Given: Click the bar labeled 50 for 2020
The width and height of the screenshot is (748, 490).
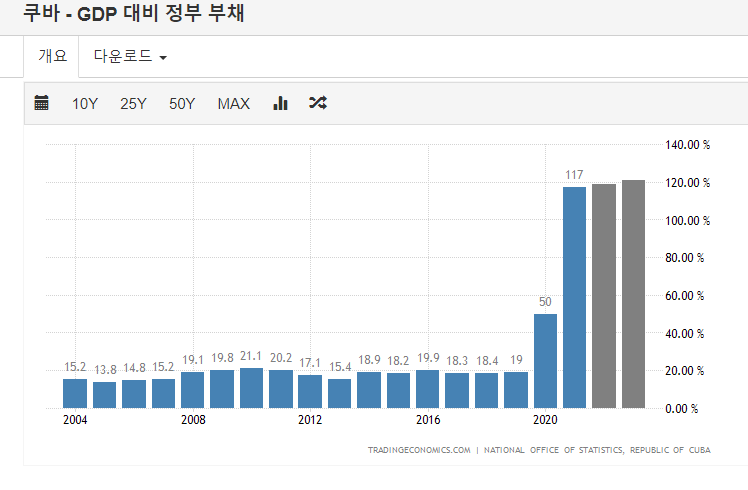Looking at the screenshot, I should 545,361.
